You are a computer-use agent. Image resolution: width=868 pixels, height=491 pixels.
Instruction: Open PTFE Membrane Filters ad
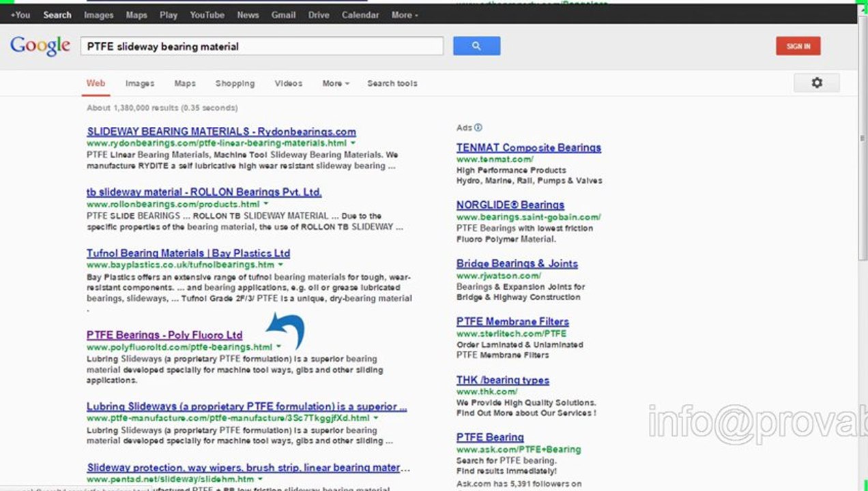click(512, 322)
